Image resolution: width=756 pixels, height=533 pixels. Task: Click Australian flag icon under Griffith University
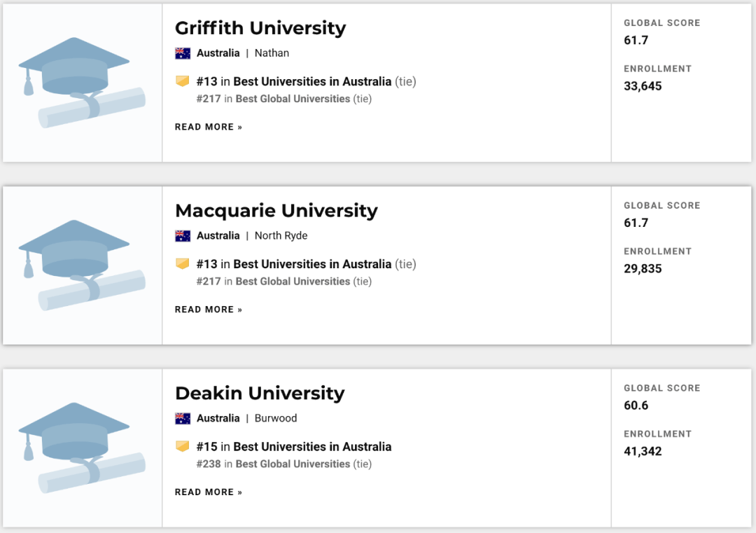coord(183,53)
